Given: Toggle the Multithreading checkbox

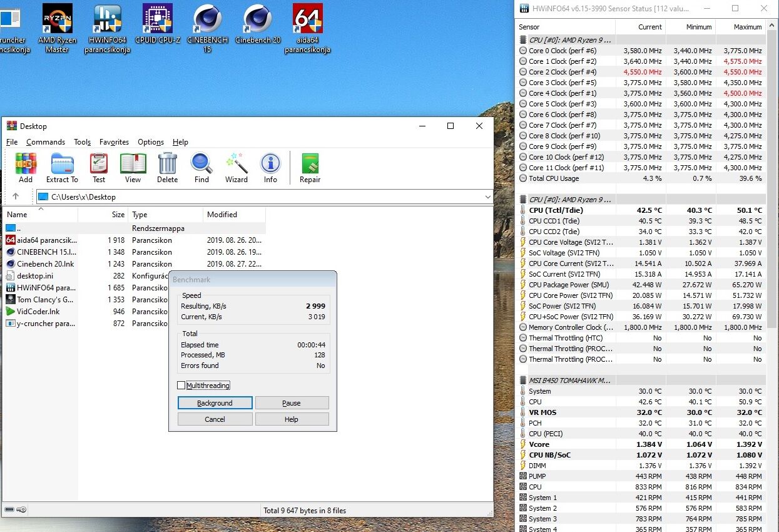Looking at the screenshot, I should [181, 386].
